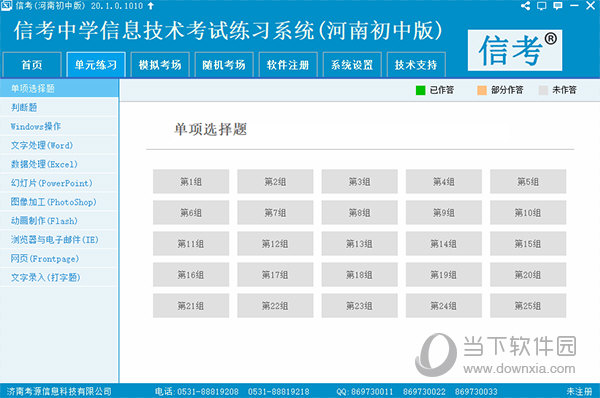600x398 pixels.
Task: Click the monitor screen icon in the title bar
Action: [x=541, y=6]
